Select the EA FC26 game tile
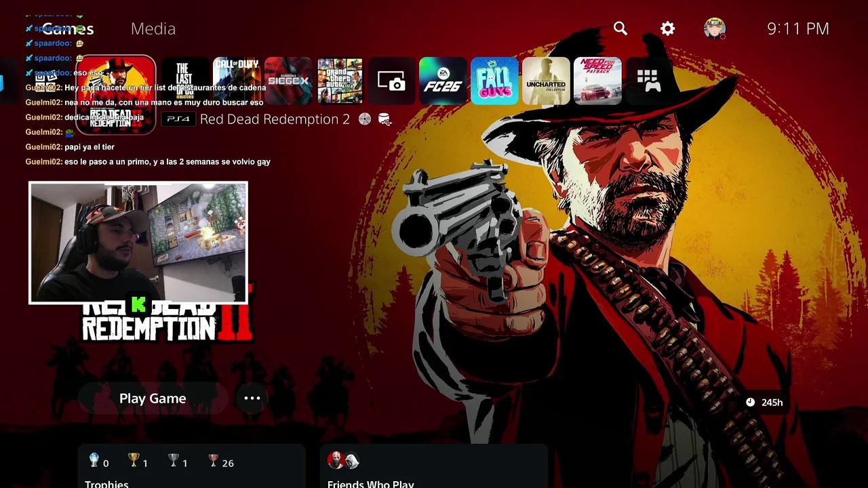868x488 pixels. pos(443,81)
